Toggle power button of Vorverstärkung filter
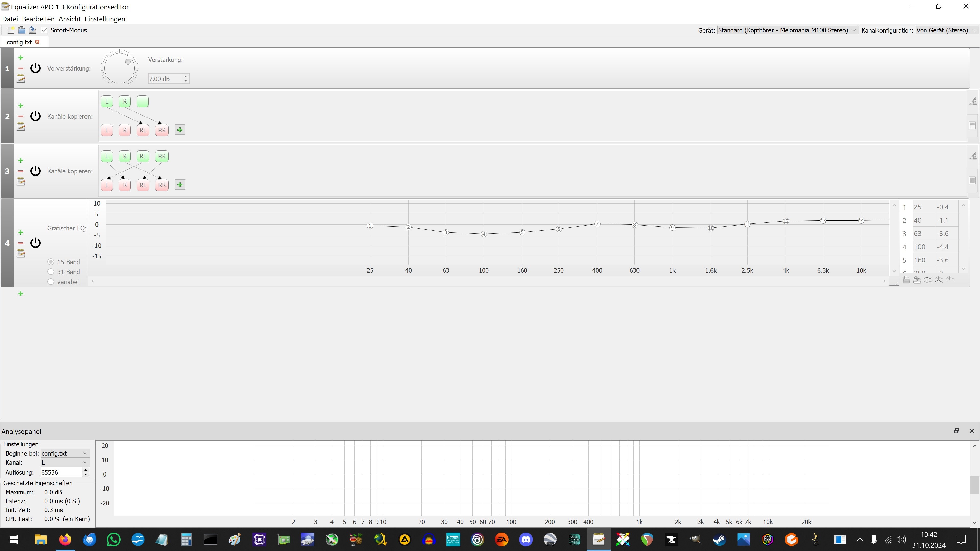 (35, 68)
